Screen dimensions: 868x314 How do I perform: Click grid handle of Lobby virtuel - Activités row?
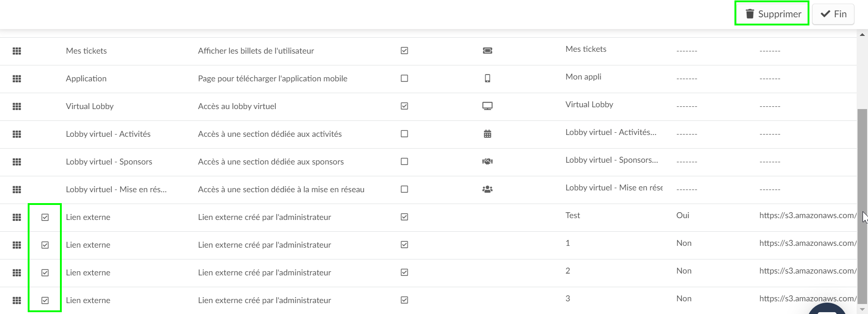point(17,134)
